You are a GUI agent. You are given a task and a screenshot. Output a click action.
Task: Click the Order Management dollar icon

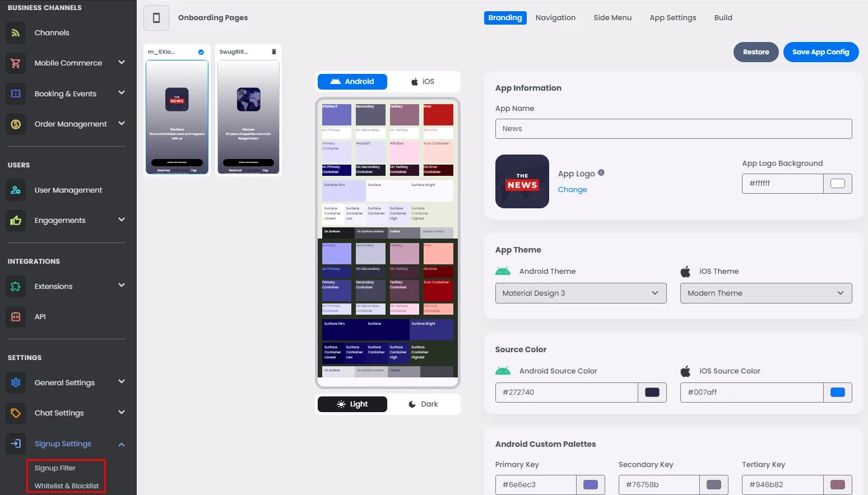tap(16, 124)
